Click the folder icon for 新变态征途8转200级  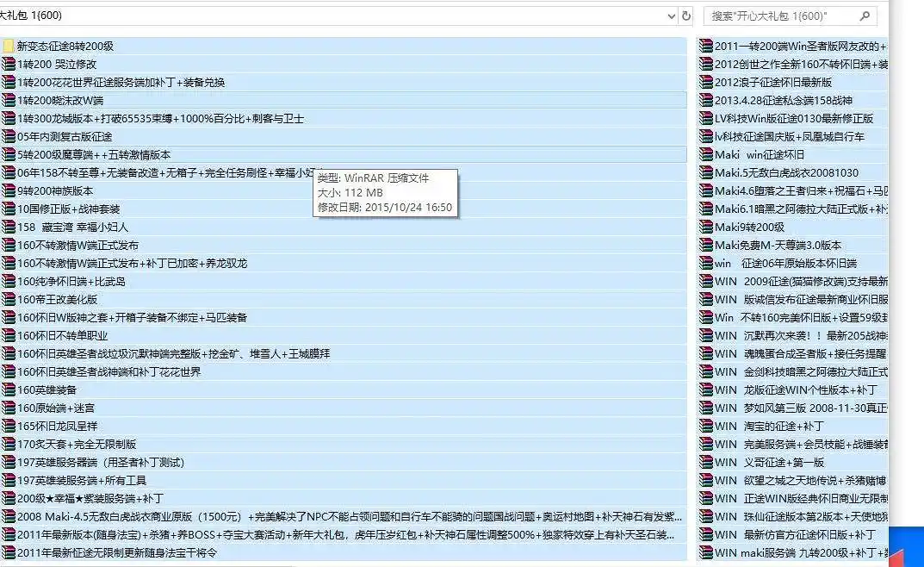tap(9, 47)
